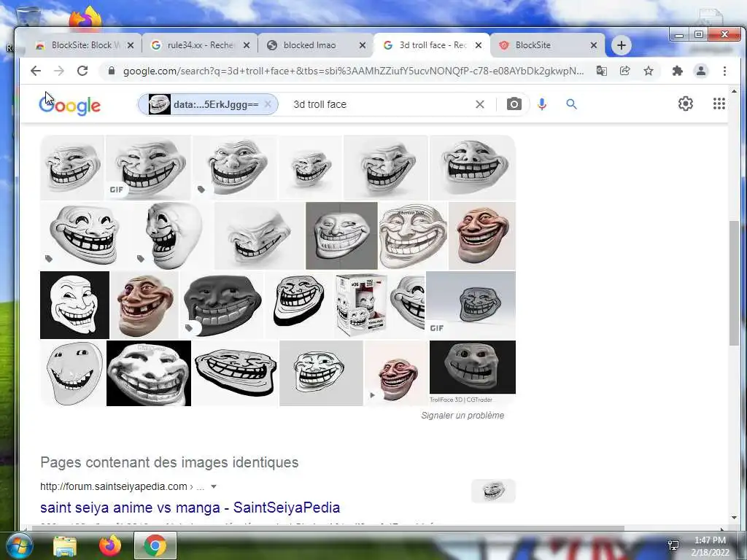Screen dimensions: 747x560
Task: Open the forum.saintseiyapedia.com URL text
Action: (x=113, y=486)
